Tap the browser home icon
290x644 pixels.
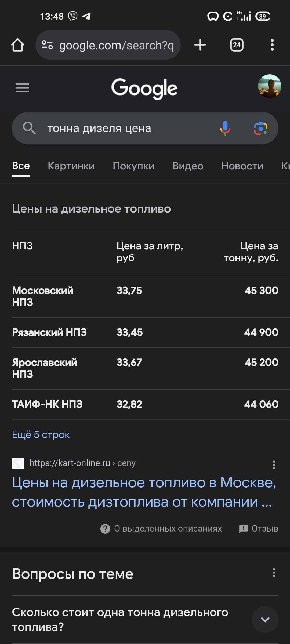tap(18, 45)
